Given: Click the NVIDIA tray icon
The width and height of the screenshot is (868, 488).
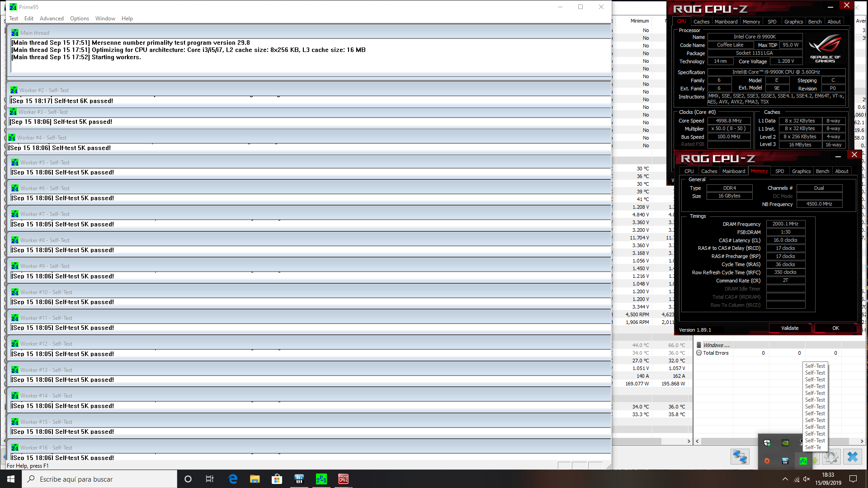Looking at the screenshot, I should click(x=785, y=443).
